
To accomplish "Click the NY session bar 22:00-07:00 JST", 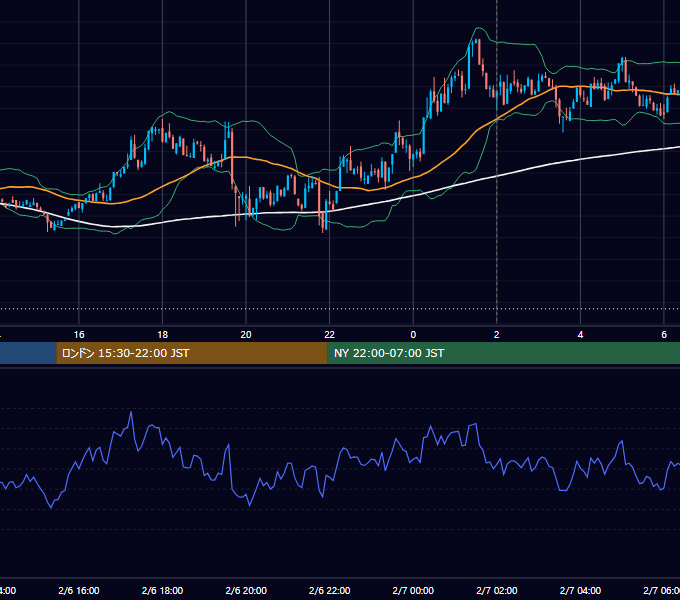I will pyautogui.click(x=503, y=353).
